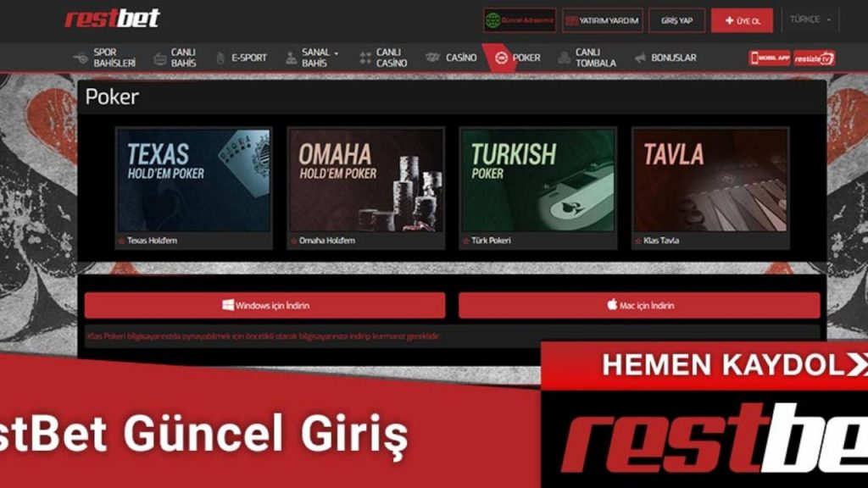Go to the Canlı Casino menu item
Viewport: 868px width, 488px height.
coord(391,58)
